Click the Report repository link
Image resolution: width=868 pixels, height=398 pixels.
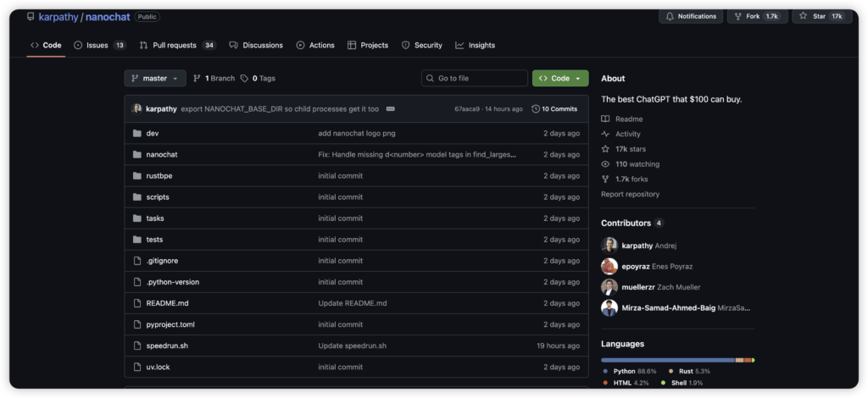pyautogui.click(x=630, y=194)
